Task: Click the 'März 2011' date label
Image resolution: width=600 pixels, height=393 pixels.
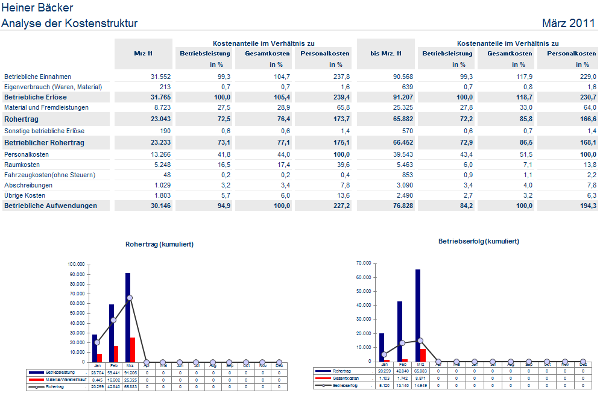Action: 568,23
